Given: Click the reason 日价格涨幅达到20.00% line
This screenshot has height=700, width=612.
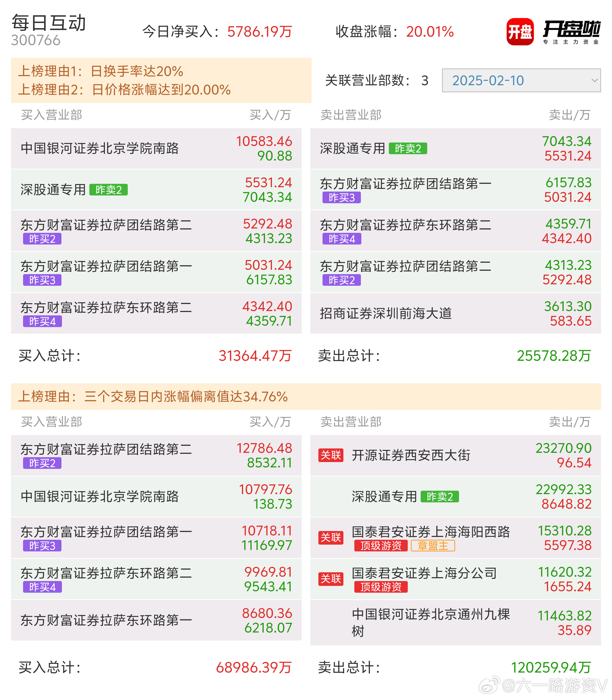Looking at the screenshot, I should click(124, 89).
